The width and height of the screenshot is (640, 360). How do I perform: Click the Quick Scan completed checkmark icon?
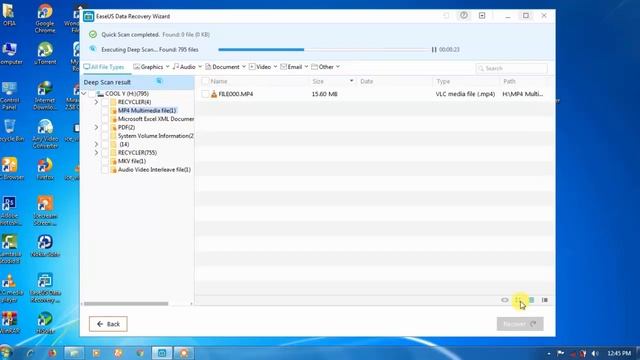coord(93,35)
